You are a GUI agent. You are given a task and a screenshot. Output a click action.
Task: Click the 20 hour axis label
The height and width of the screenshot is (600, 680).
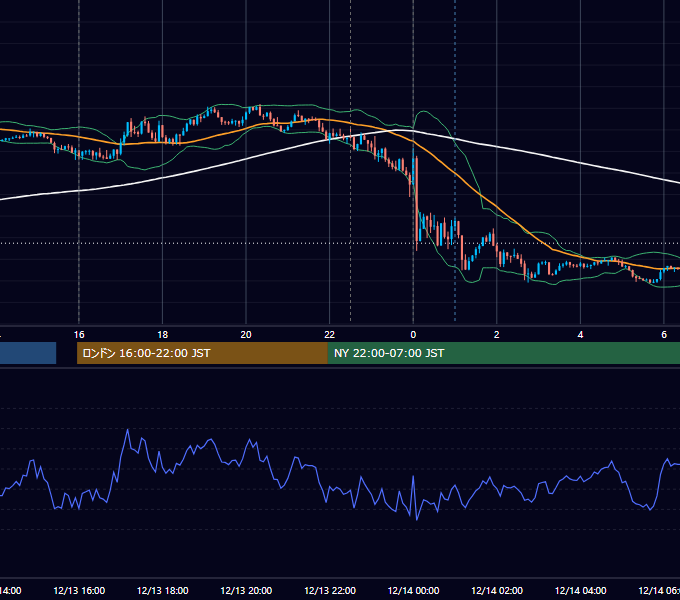point(246,335)
